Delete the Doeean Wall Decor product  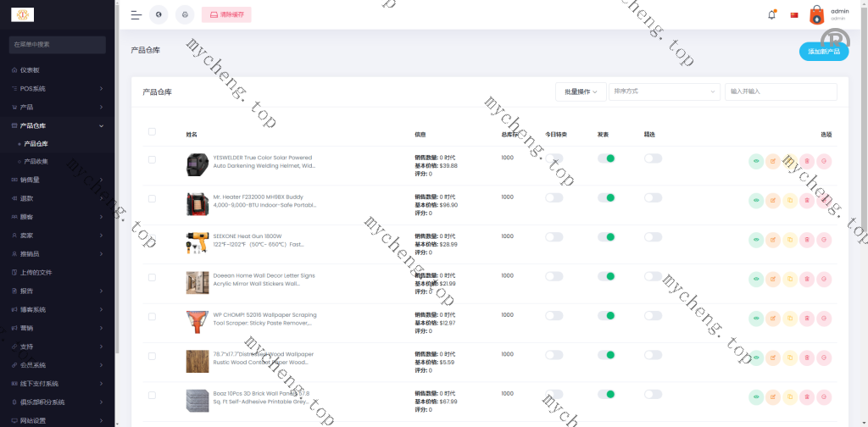(807, 279)
